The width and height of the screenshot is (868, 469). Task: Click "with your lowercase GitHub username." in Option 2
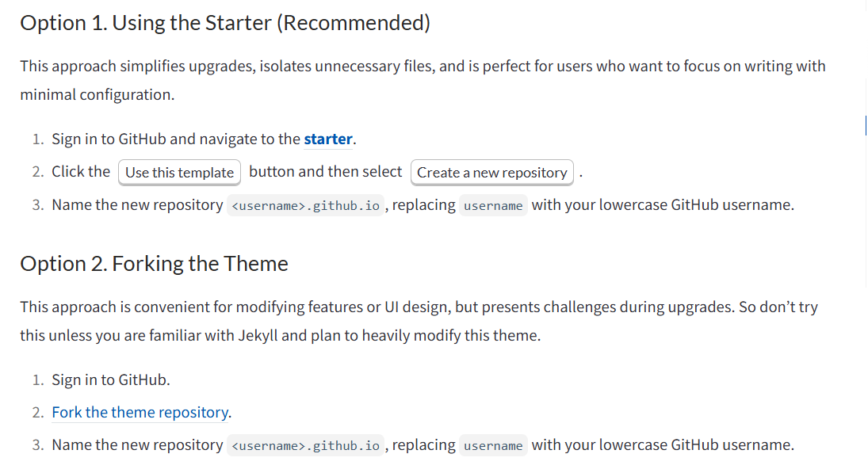[x=663, y=445]
